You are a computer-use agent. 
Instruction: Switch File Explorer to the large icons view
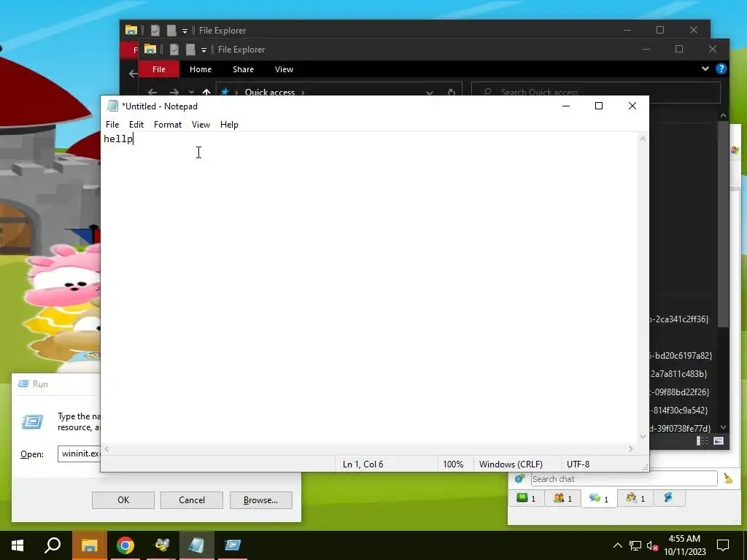tap(718, 441)
